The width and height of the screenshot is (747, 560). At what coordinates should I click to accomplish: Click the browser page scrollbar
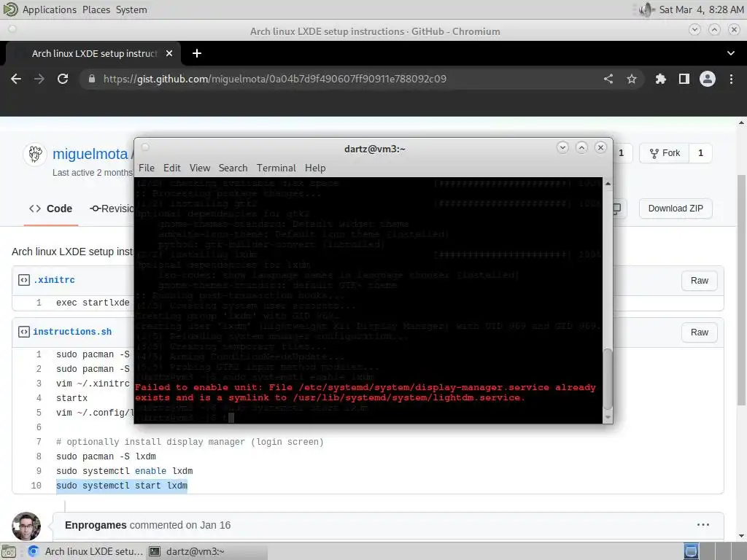[742, 290]
